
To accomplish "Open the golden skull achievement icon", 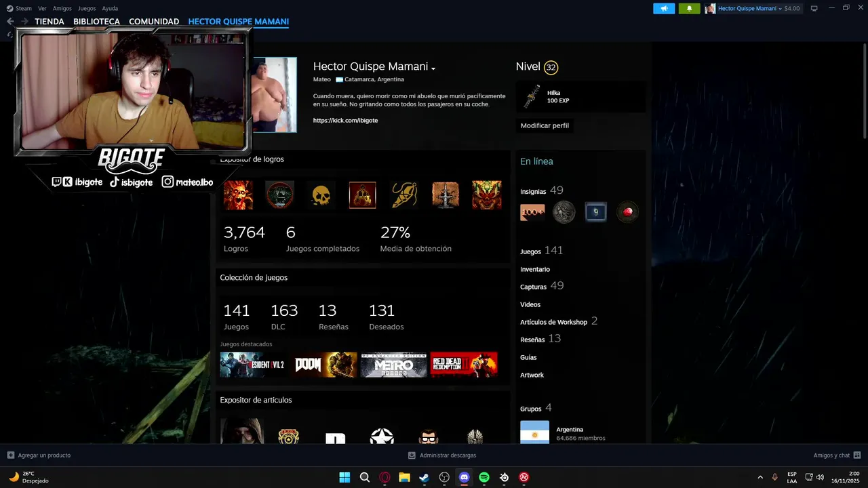I will 321,195.
